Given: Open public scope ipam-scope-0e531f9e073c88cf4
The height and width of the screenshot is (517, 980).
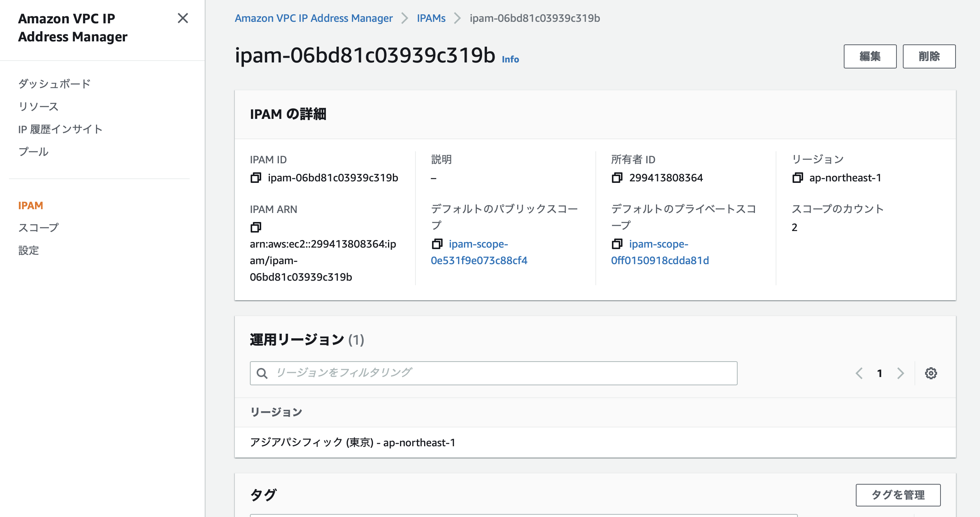Looking at the screenshot, I should pyautogui.click(x=479, y=252).
